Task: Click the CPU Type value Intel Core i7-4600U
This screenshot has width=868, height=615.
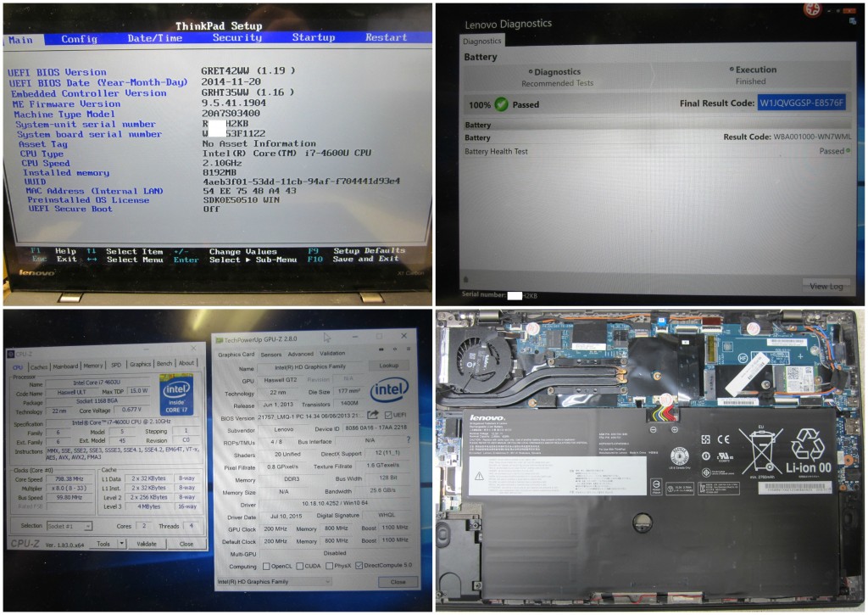Action: click(287, 153)
